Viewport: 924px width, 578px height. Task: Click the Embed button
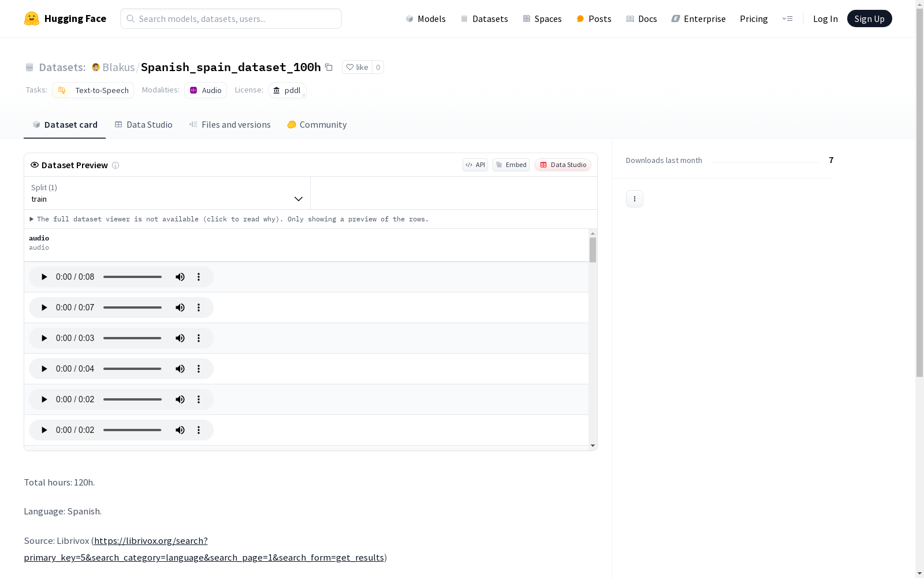tap(511, 165)
